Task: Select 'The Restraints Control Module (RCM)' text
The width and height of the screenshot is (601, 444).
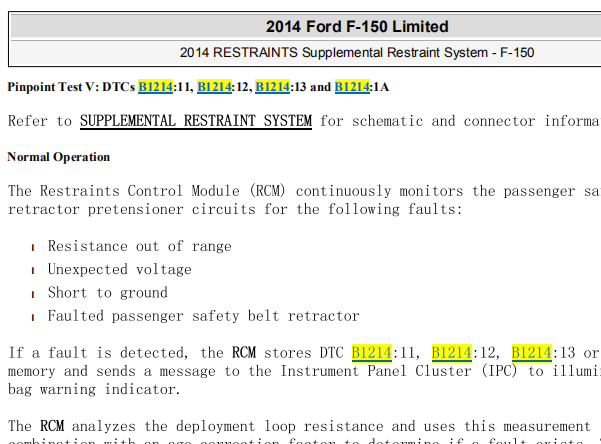Action: [x=147, y=191]
